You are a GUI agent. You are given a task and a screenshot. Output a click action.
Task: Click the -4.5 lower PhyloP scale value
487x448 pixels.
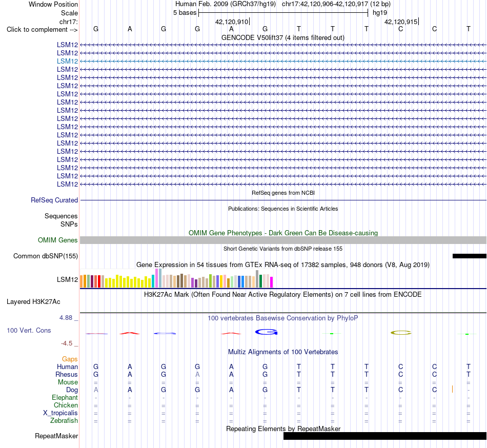(x=67, y=343)
